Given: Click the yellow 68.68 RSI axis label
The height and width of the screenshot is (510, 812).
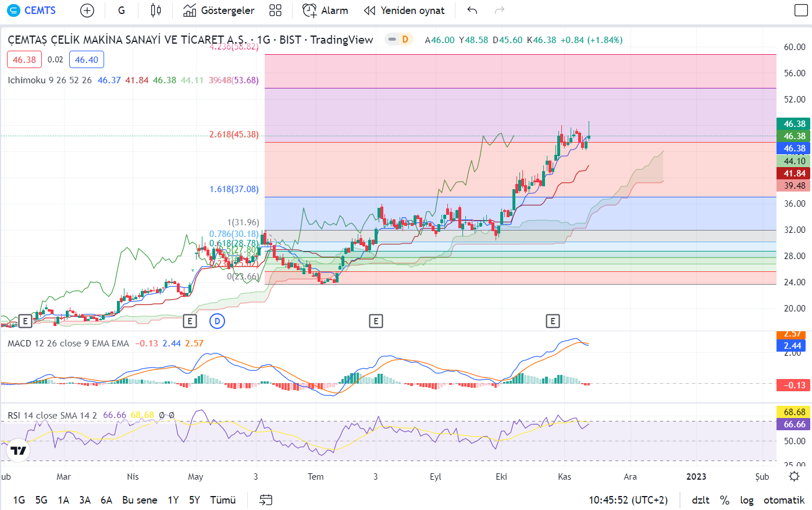Looking at the screenshot, I should tap(793, 412).
